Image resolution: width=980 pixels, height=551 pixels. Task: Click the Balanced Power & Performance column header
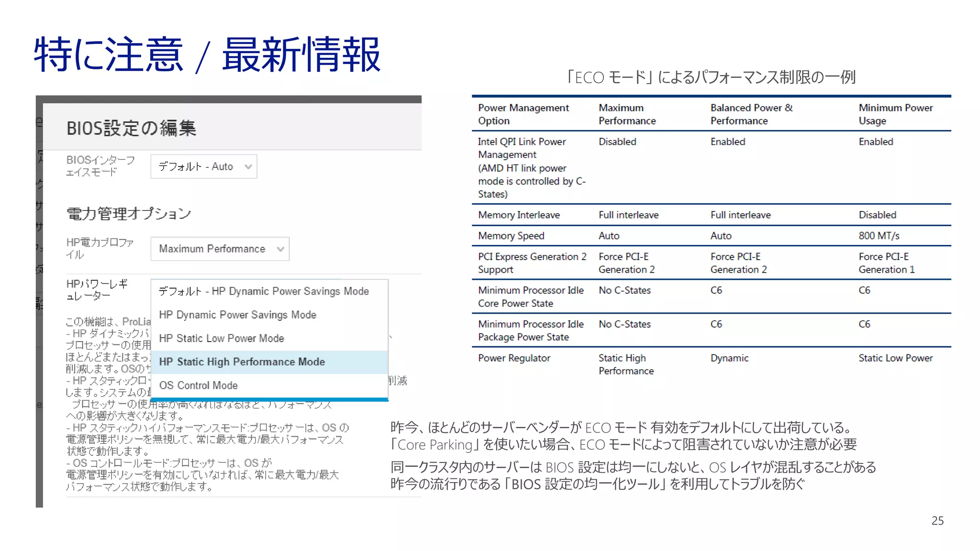pos(751,114)
